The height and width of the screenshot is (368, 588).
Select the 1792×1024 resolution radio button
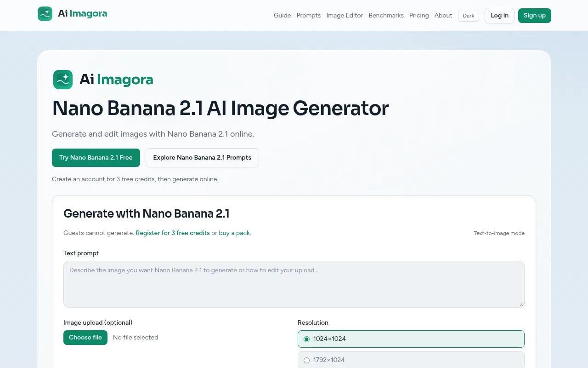[307, 360]
